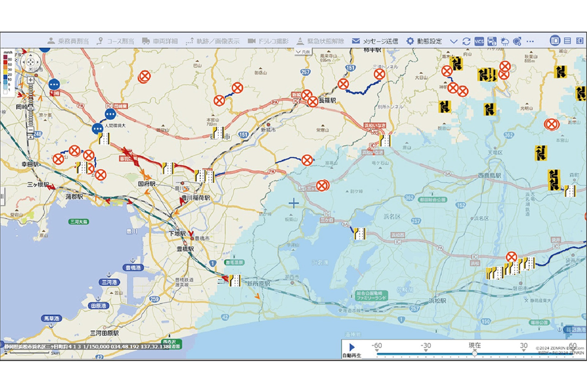Expand the toolbar dropdown chevron
The width and height of the screenshot is (587, 392).
(454, 41)
